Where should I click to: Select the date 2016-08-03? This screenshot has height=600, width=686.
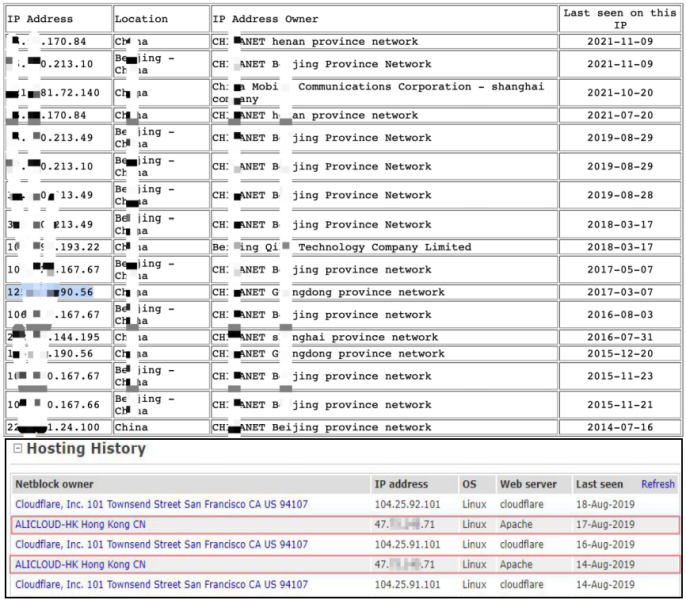(x=620, y=314)
